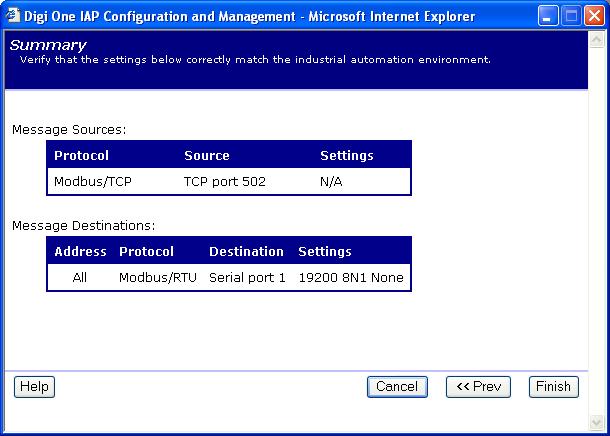Maximize the Internet Explorer window
The image size is (610, 436).
point(571,15)
